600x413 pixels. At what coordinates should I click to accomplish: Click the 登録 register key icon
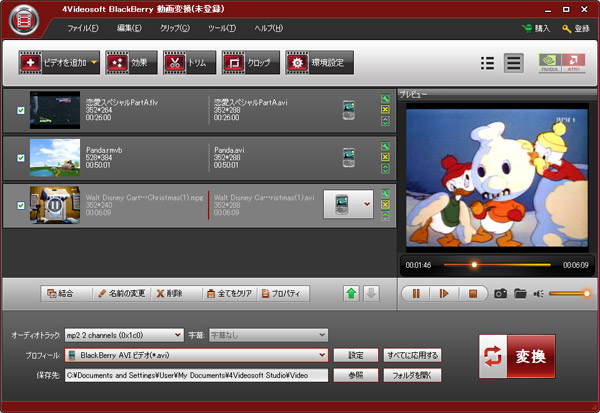pyautogui.click(x=567, y=29)
